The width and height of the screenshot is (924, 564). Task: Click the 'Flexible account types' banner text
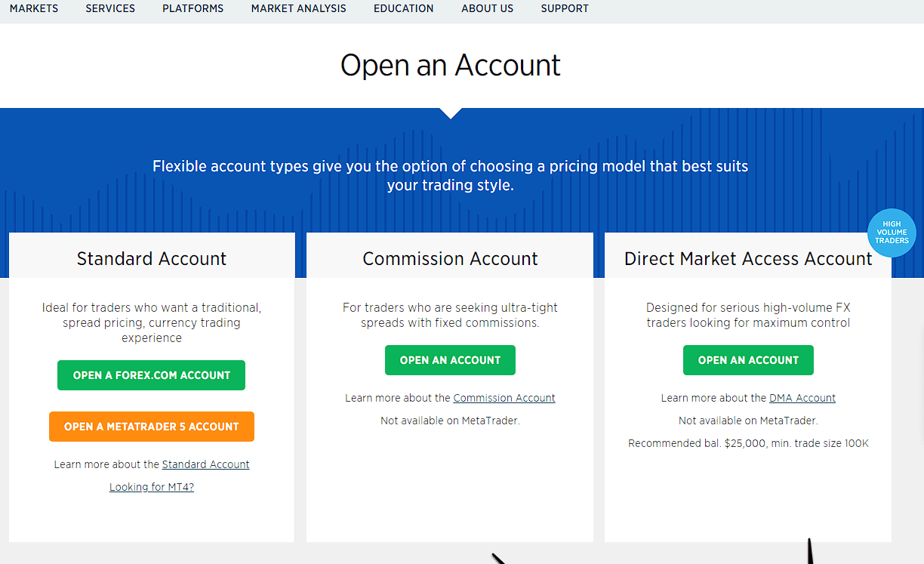point(450,175)
